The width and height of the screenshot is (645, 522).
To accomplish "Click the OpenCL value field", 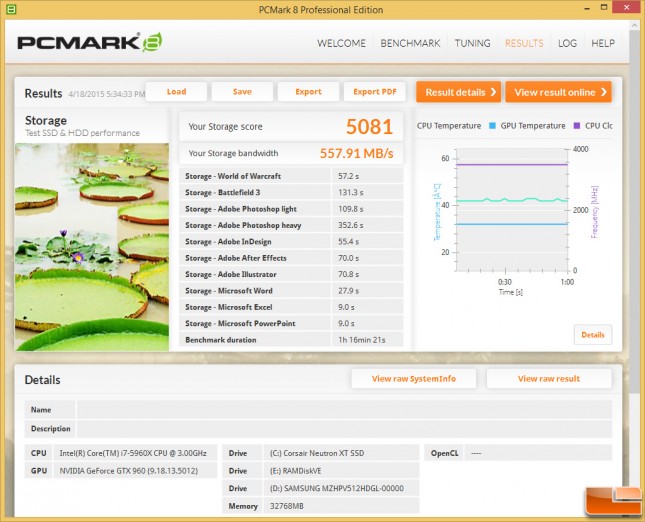I will tap(538, 453).
